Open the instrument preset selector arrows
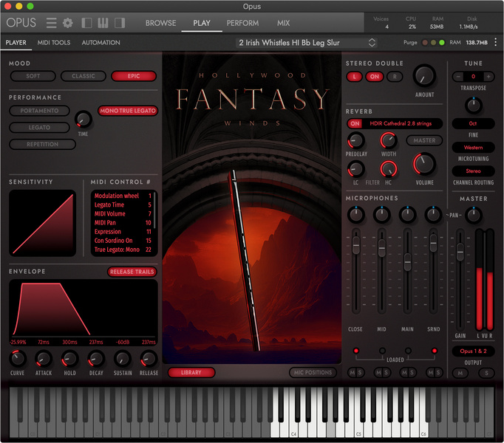This screenshot has height=443, width=504. tap(372, 42)
